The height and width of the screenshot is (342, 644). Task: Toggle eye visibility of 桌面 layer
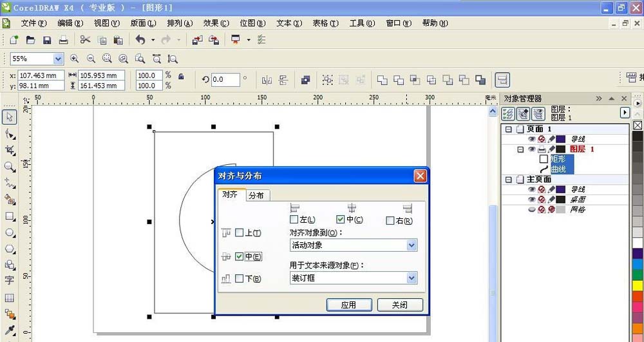(532, 200)
